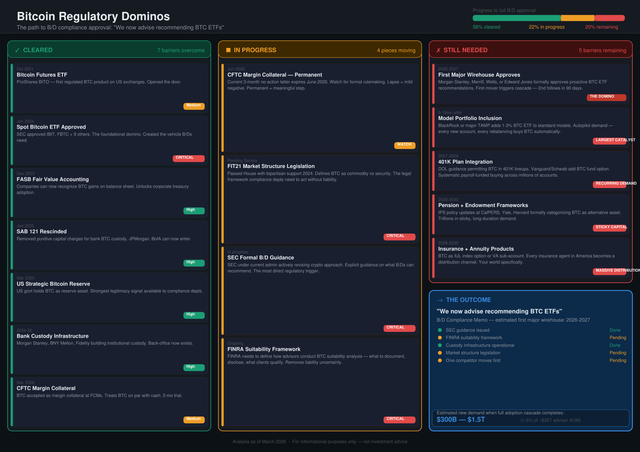Click THE DOMINO badge on First Major Wirehouse Approves
The image size is (640, 452).
click(x=607, y=97)
